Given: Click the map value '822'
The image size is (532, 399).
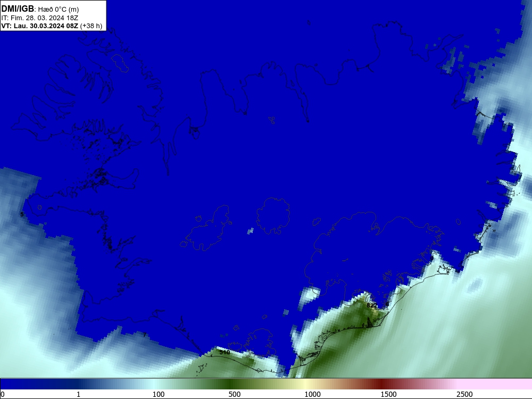Looking at the screenshot, I should (371, 305).
